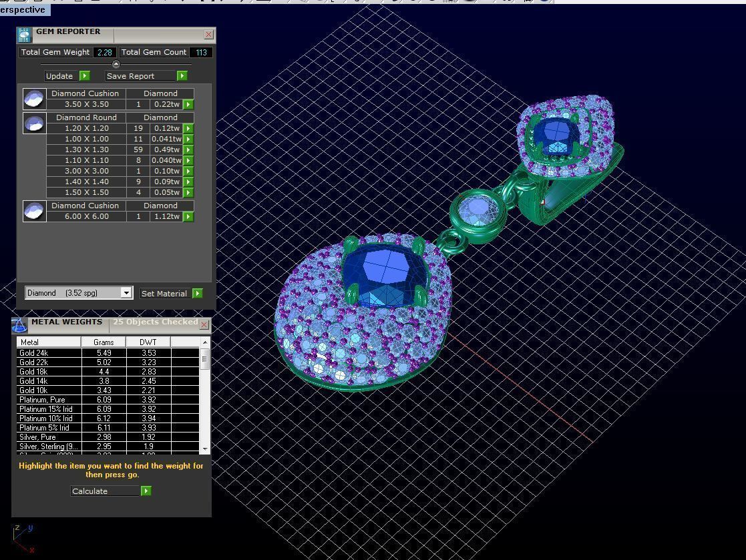Select the Diamond Round gem thumbnail
The height and width of the screenshot is (560, 746).
(34, 123)
